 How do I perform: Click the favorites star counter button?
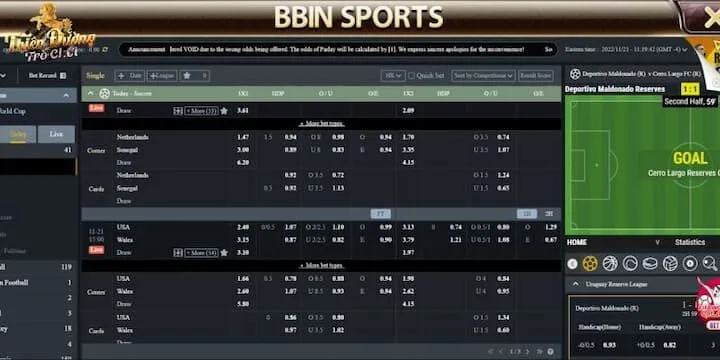[x=195, y=76]
